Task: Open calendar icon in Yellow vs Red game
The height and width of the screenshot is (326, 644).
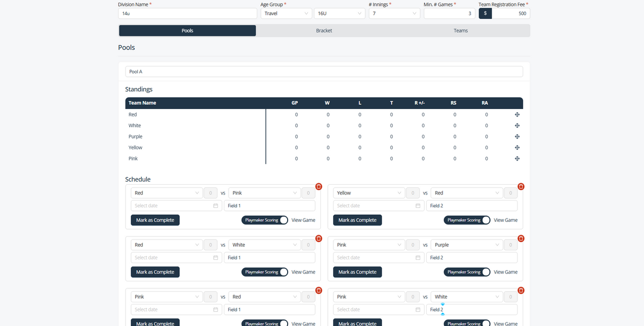Action: click(418, 206)
